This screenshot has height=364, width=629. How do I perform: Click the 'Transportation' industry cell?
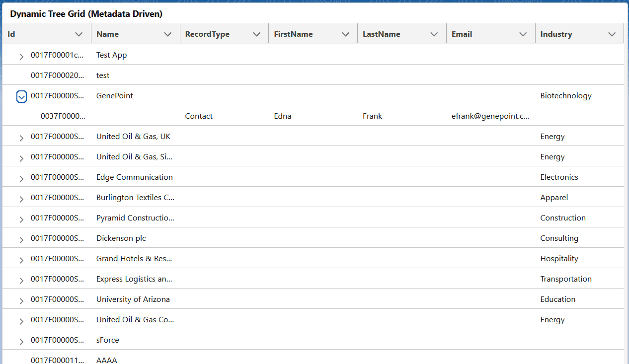coord(566,279)
